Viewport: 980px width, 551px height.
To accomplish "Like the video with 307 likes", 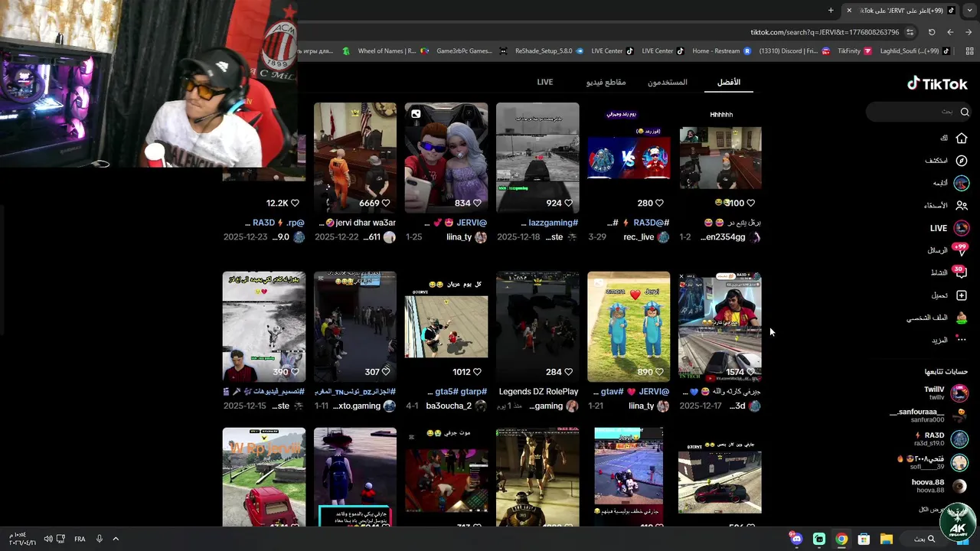I will tap(386, 372).
